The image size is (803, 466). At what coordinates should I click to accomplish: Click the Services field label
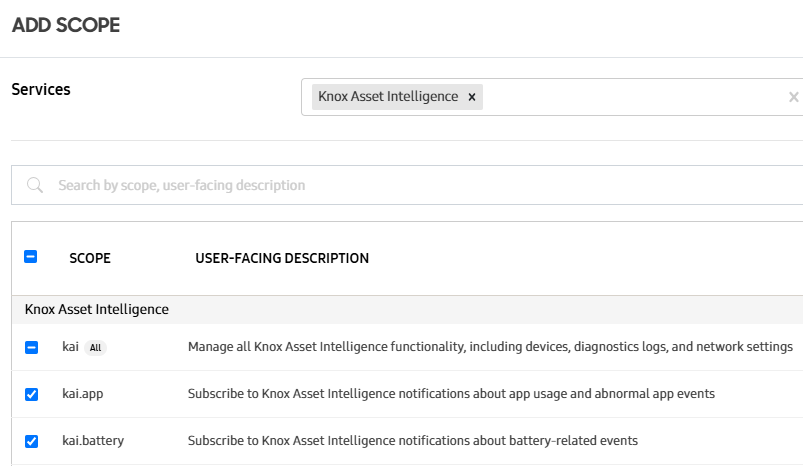41,89
